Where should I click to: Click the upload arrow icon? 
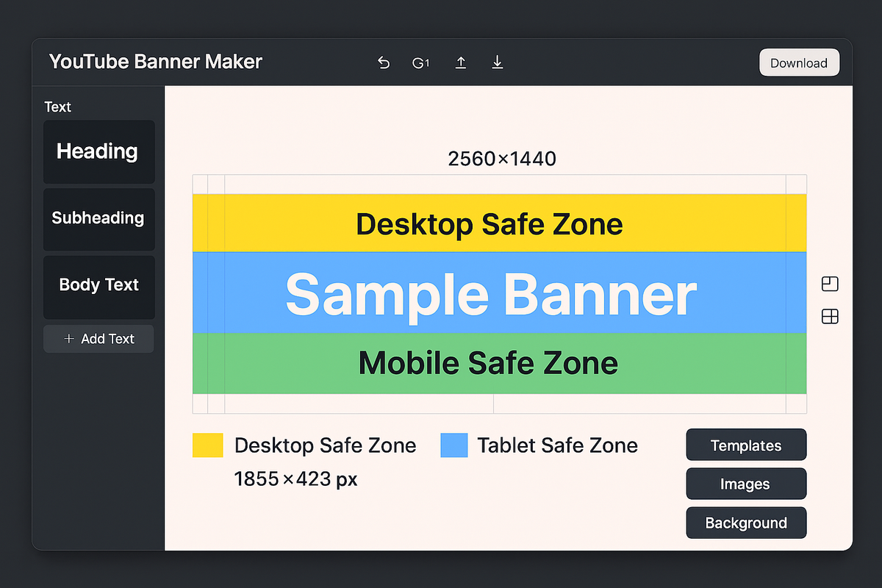point(461,63)
